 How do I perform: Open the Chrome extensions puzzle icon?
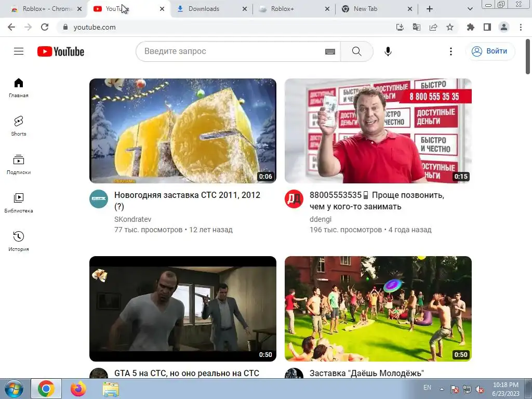coord(471,27)
